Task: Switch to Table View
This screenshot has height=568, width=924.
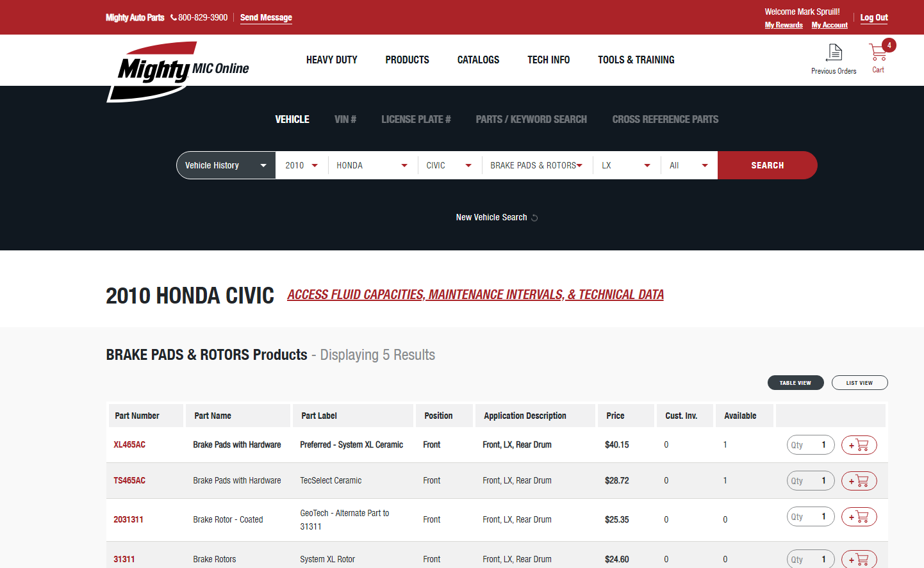Action: [796, 383]
